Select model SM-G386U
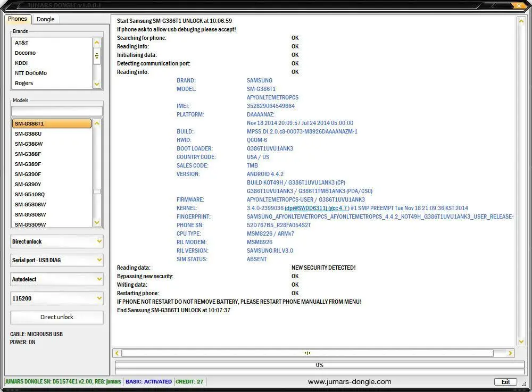 pos(52,134)
